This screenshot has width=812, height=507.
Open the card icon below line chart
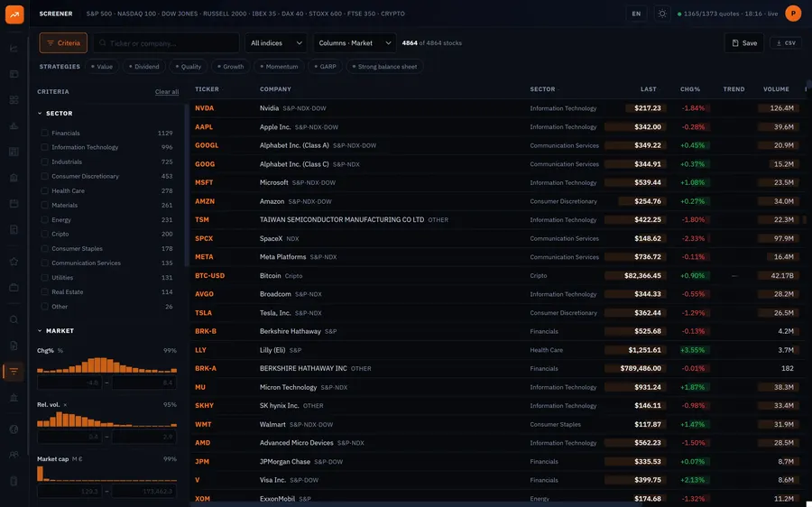pyautogui.click(x=14, y=74)
